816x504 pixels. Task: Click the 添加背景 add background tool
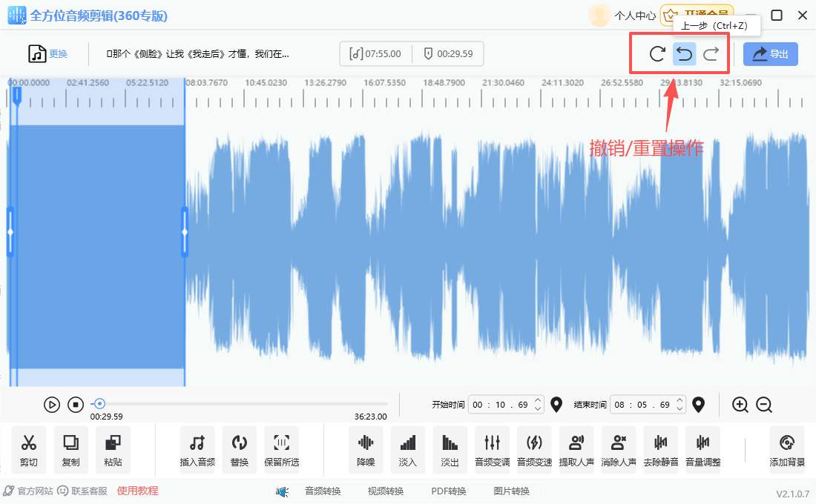[x=787, y=449]
